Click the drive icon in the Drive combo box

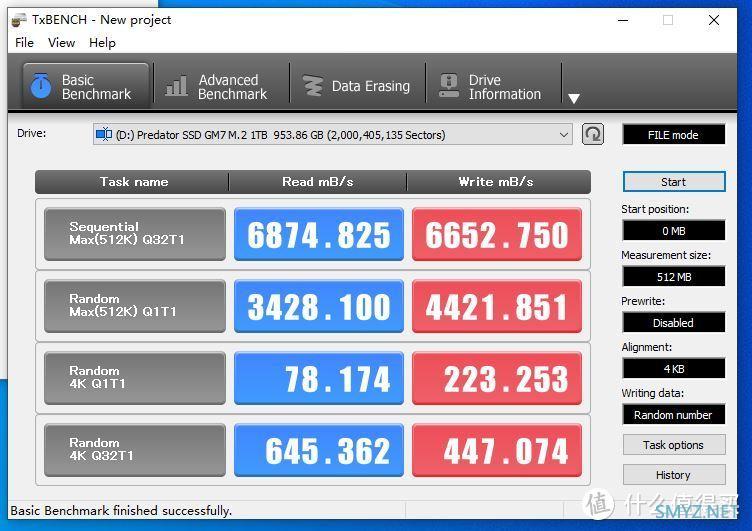(x=104, y=134)
